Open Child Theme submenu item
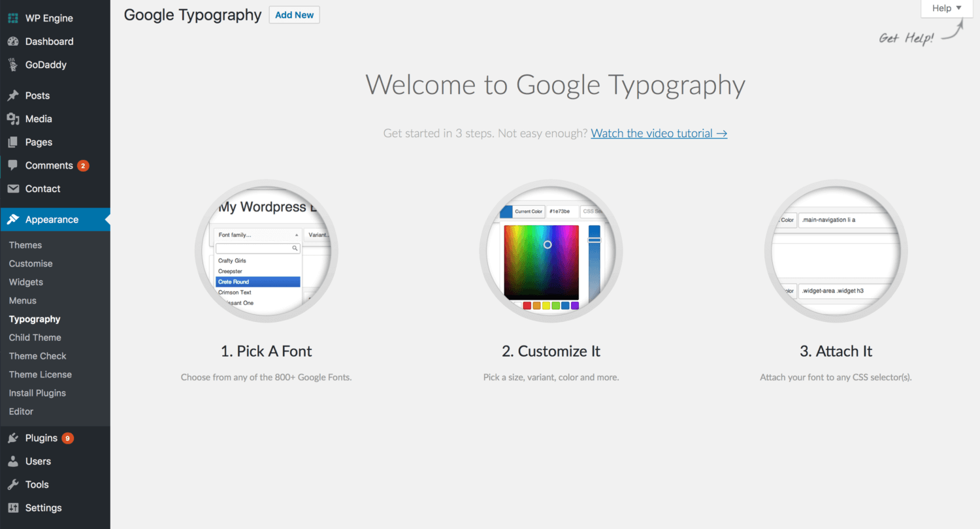980x529 pixels. [35, 338]
